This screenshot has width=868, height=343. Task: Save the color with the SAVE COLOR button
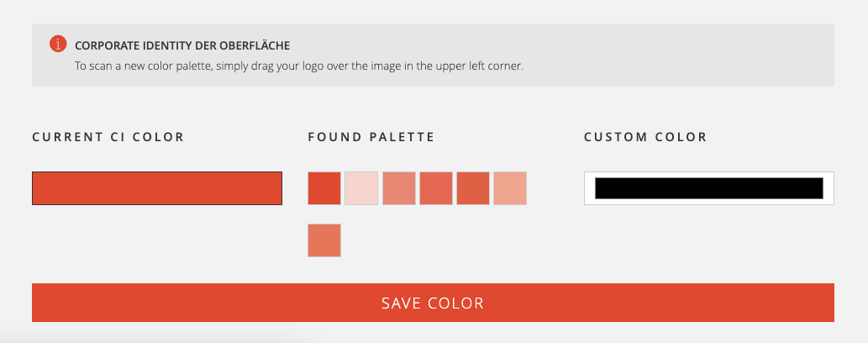433,303
